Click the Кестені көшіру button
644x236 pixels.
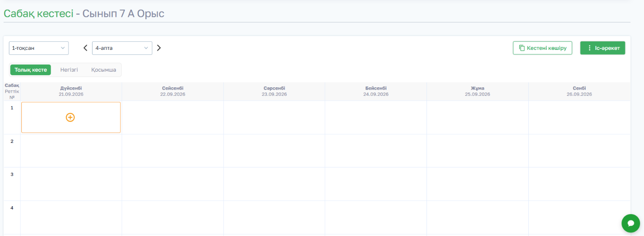(x=543, y=48)
